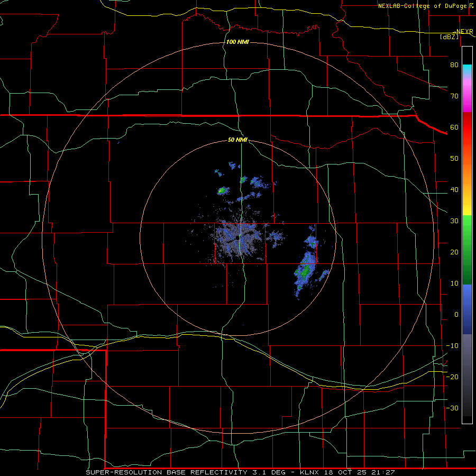Click the -10 value on reflectivity scale

pos(452,346)
